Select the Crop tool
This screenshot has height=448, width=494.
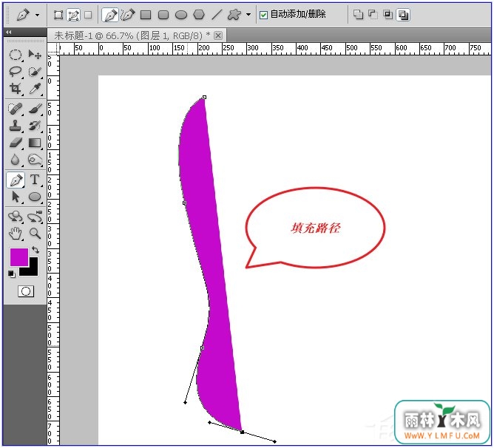pos(15,89)
